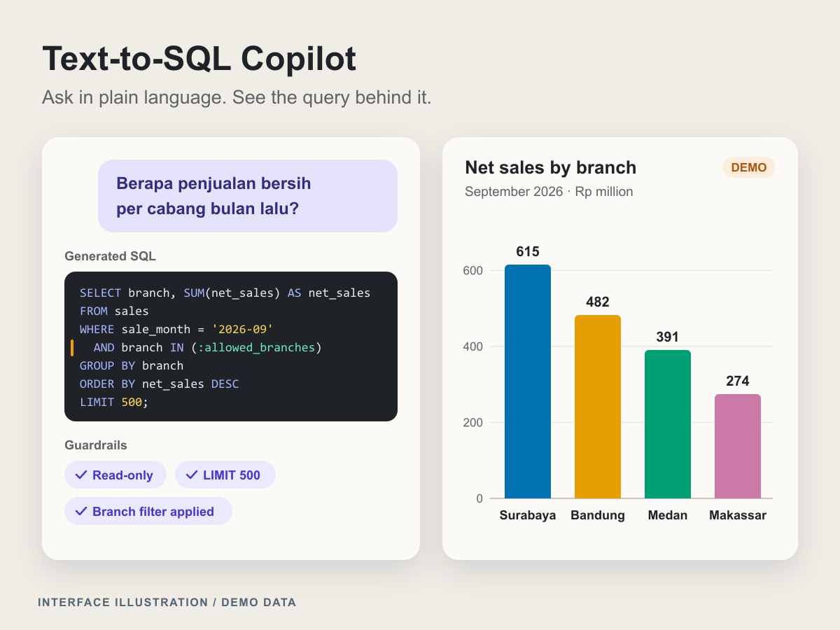Click the INTERFACE ILLUSTRATION / DEMO DATA footer
This screenshot has width=840, height=630.
[167, 602]
